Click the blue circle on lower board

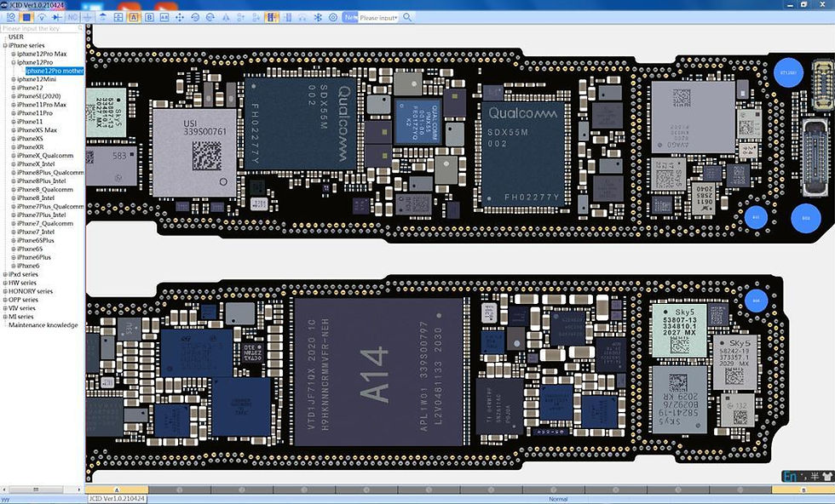(756, 301)
